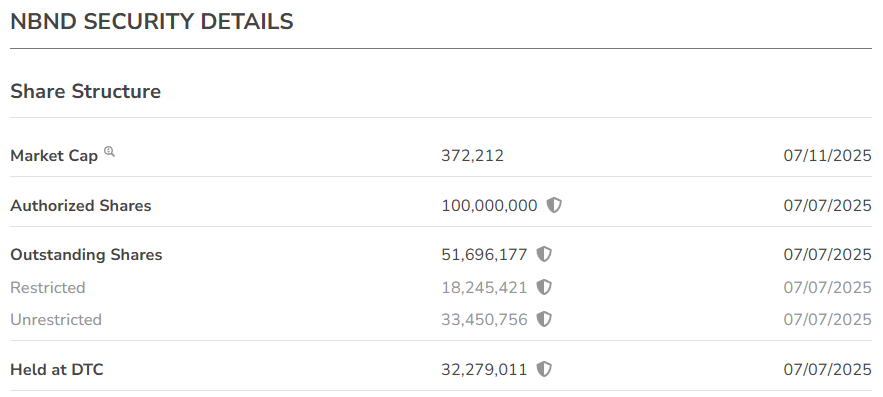This screenshot has width=883, height=397.
Task: Select the Held at DTC value 32,279,011
Action: (484, 370)
